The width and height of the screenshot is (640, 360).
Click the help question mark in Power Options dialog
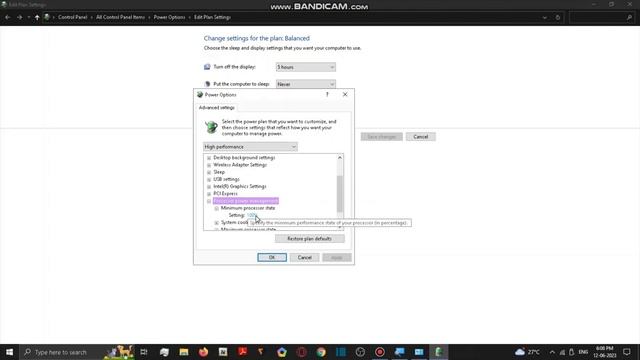(327, 94)
